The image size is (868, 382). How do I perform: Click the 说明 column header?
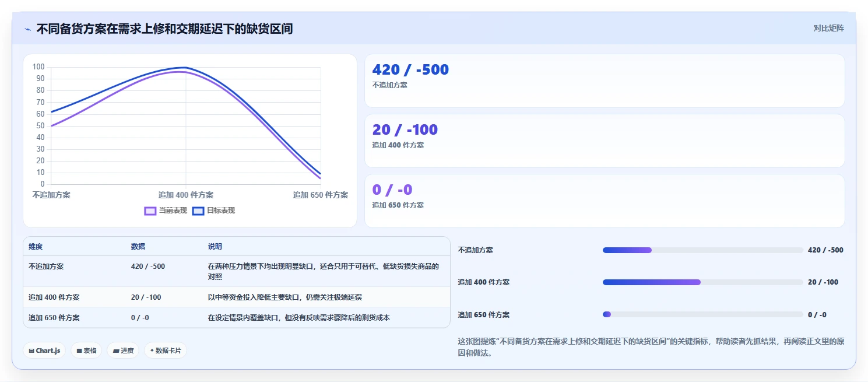[215, 247]
